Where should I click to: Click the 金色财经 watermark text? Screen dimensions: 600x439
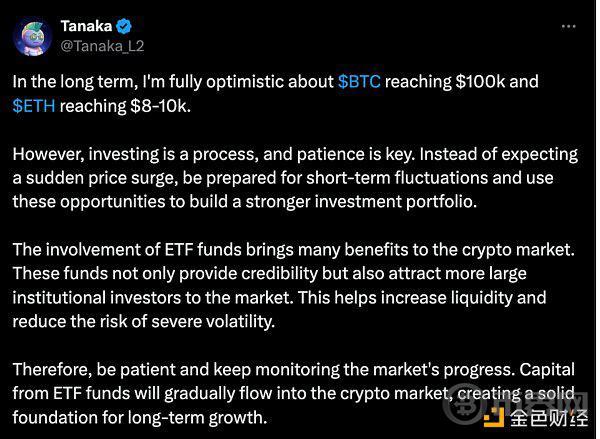(x=549, y=418)
